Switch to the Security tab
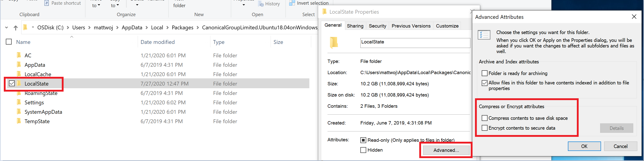This screenshot has height=161, width=644. click(x=377, y=26)
